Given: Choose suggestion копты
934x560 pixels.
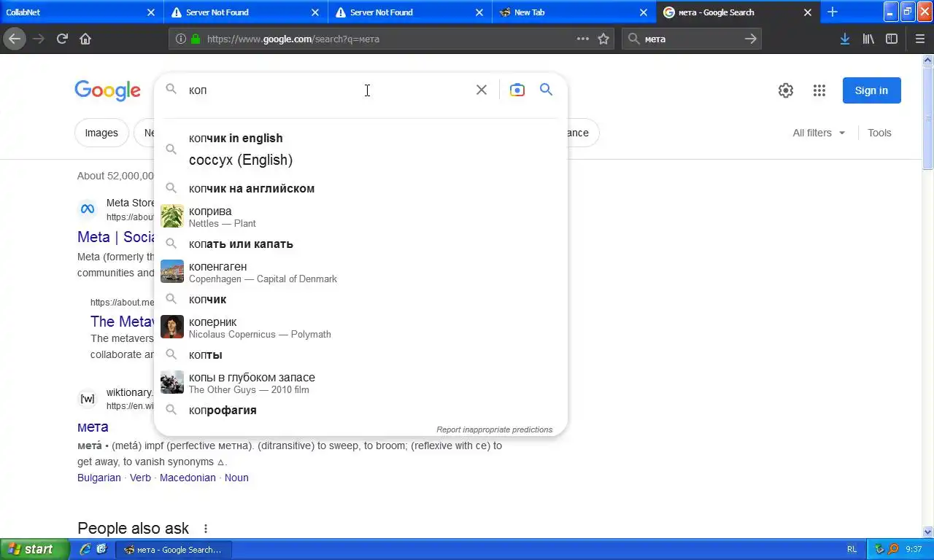Looking at the screenshot, I should point(360,354).
